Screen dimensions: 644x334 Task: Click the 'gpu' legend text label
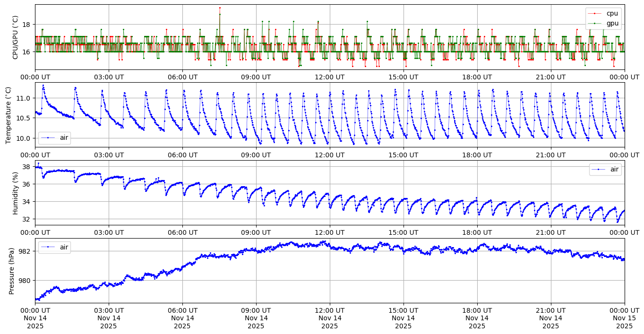click(x=612, y=23)
